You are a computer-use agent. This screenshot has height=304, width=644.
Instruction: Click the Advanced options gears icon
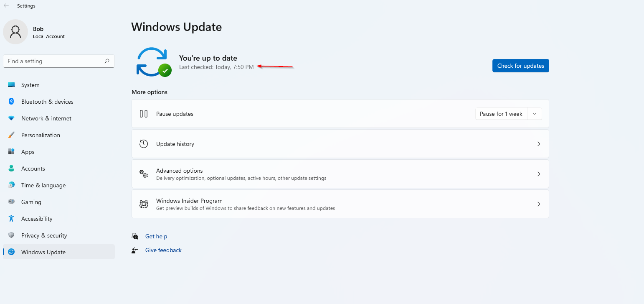tap(144, 174)
